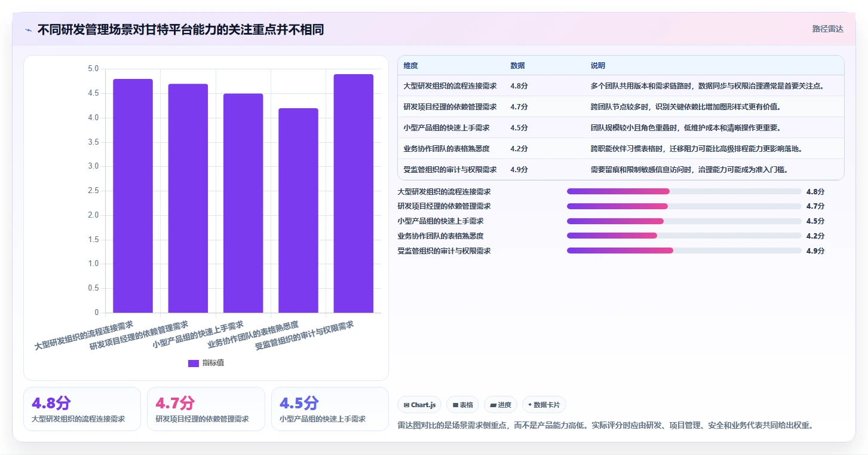Click the 5.0 y-axis tick label
The width and height of the screenshot is (868, 455).
click(x=93, y=69)
